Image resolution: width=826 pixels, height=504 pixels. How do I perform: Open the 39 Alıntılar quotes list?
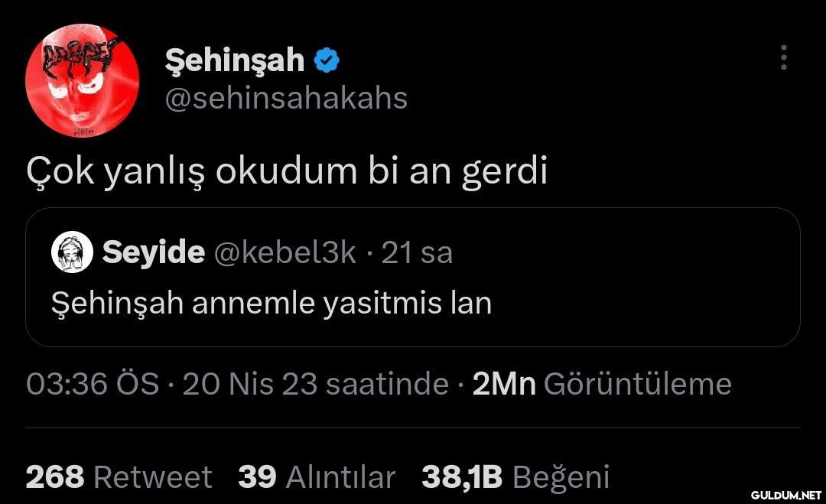point(317,477)
